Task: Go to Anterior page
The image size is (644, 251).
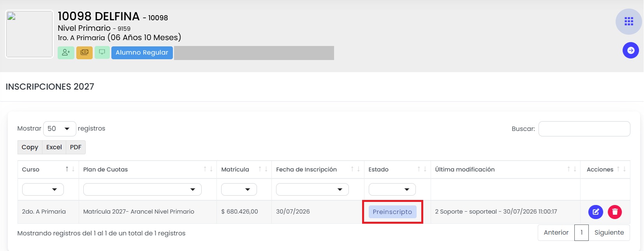Action: pyautogui.click(x=556, y=233)
